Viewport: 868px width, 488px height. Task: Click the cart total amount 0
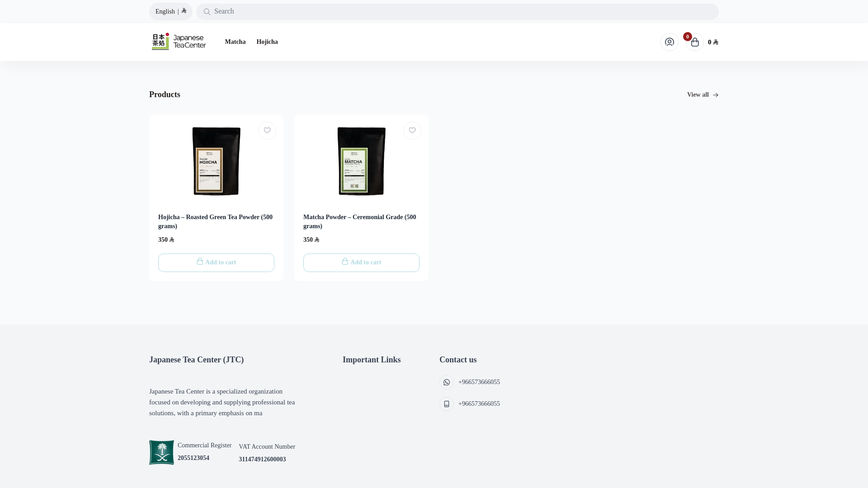(713, 42)
